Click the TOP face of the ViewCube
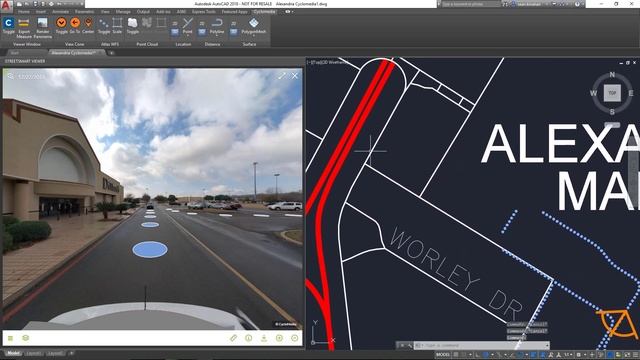 612,93
